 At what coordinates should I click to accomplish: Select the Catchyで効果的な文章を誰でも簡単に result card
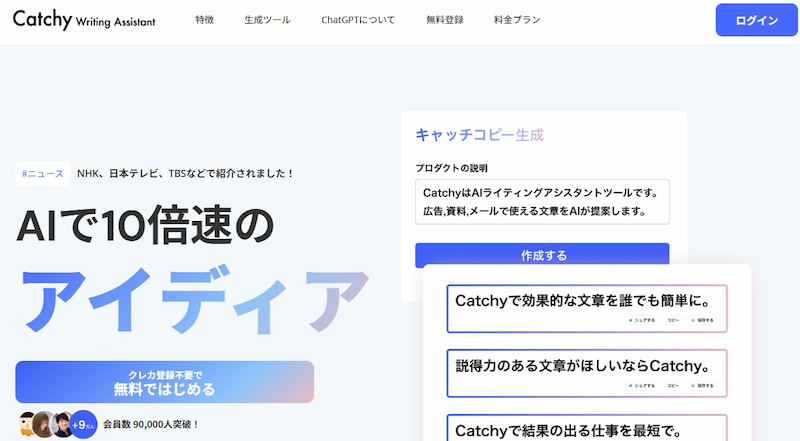click(x=587, y=309)
